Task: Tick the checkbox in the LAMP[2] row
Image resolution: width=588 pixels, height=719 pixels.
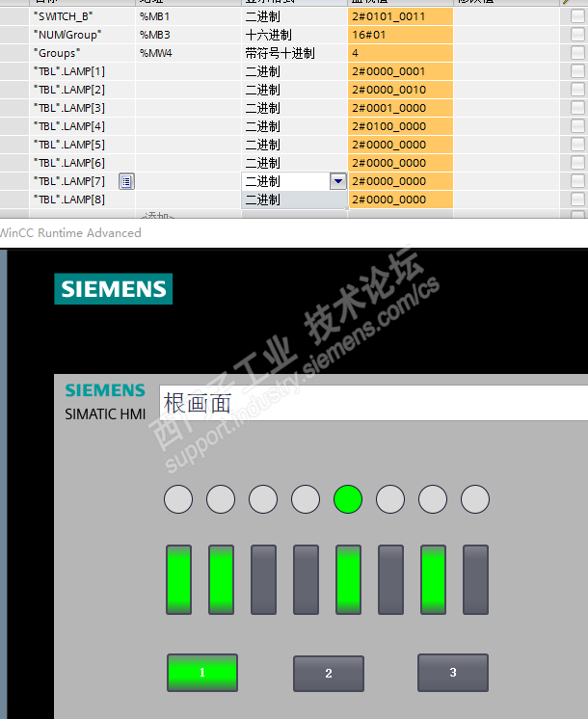Action: [x=578, y=90]
